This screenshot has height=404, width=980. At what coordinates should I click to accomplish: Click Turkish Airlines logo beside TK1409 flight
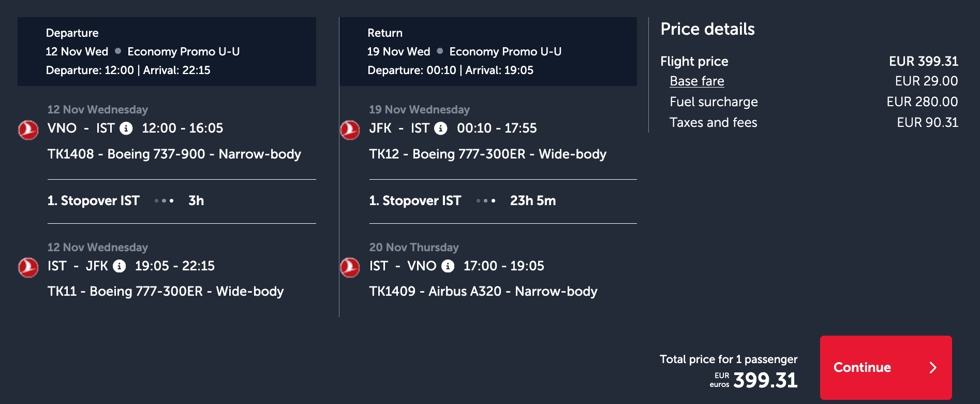(350, 267)
